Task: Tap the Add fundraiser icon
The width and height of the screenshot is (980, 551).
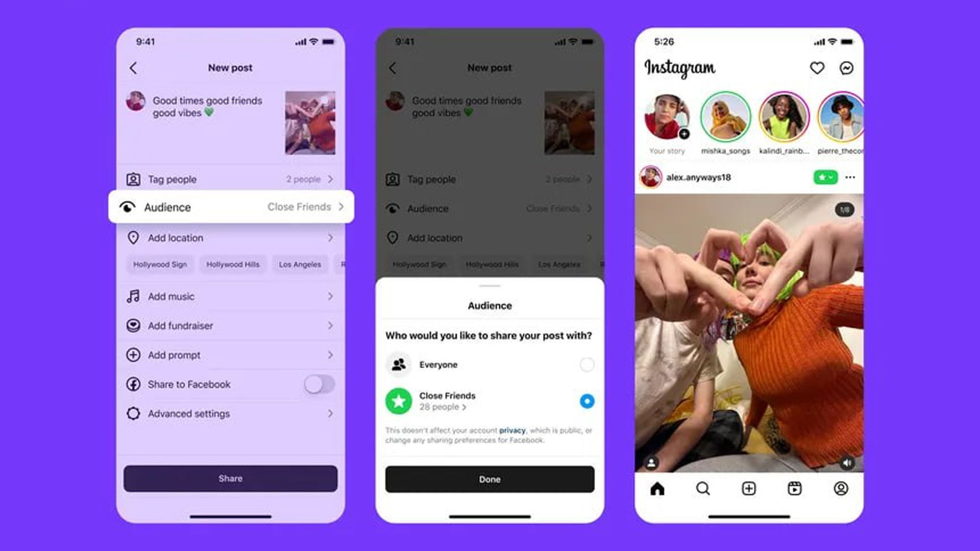Action: click(134, 325)
